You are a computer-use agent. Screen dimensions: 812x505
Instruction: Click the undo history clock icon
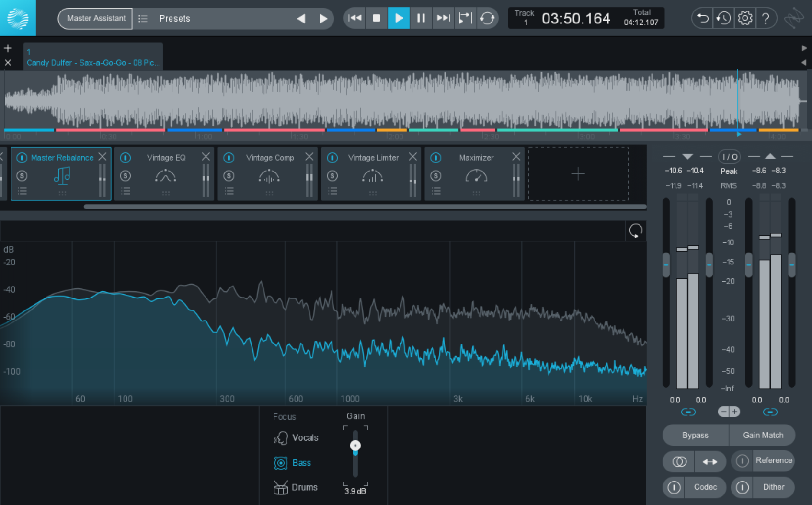(723, 18)
